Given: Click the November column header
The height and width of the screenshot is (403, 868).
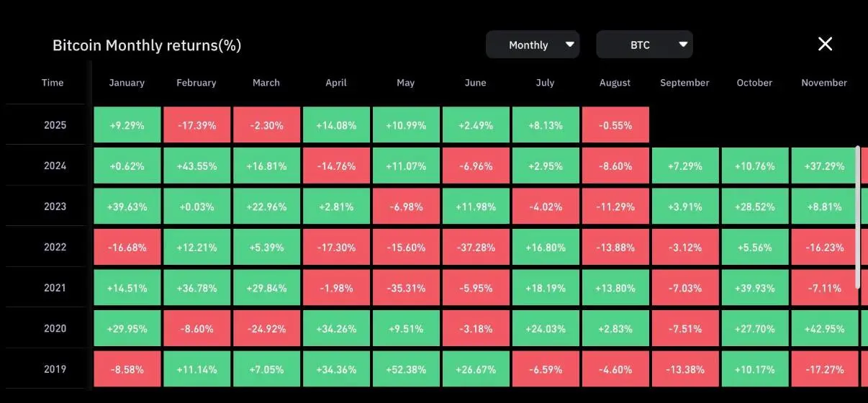Looking at the screenshot, I should (824, 83).
